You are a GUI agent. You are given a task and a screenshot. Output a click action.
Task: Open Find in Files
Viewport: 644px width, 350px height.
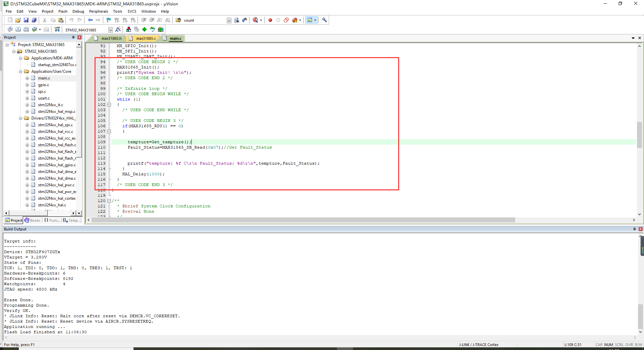click(x=178, y=20)
